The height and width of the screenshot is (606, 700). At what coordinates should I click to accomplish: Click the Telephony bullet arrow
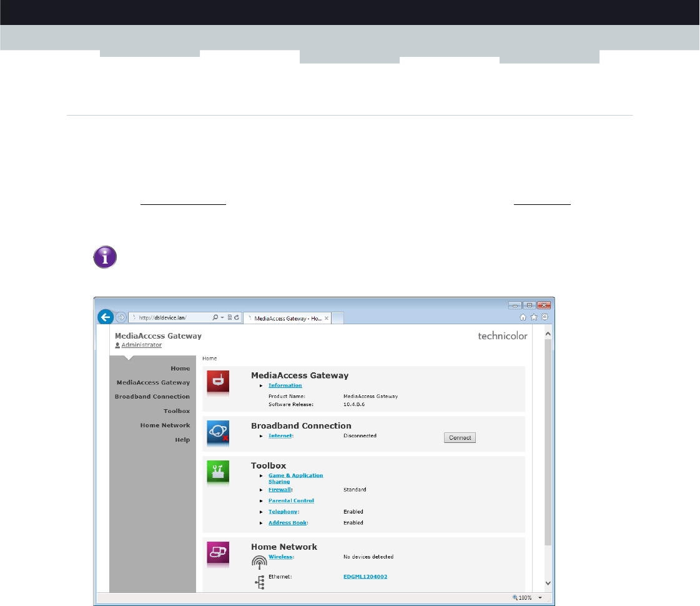click(261, 512)
